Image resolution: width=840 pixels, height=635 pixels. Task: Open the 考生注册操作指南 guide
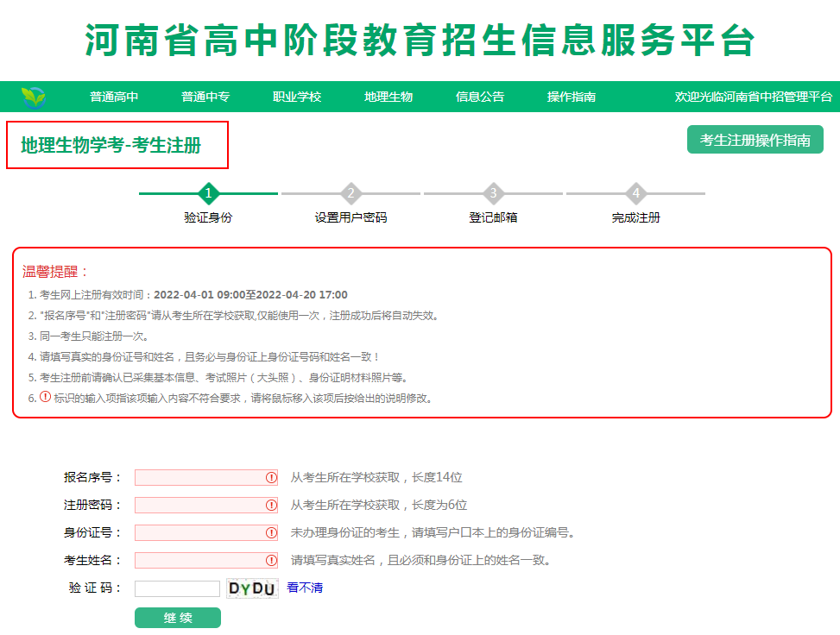(755, 139)
